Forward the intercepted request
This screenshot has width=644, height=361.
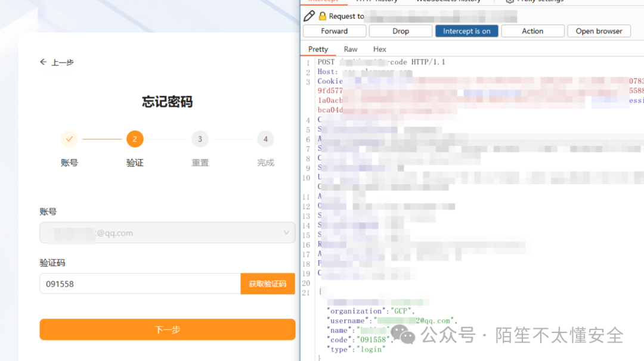[334, 30]
